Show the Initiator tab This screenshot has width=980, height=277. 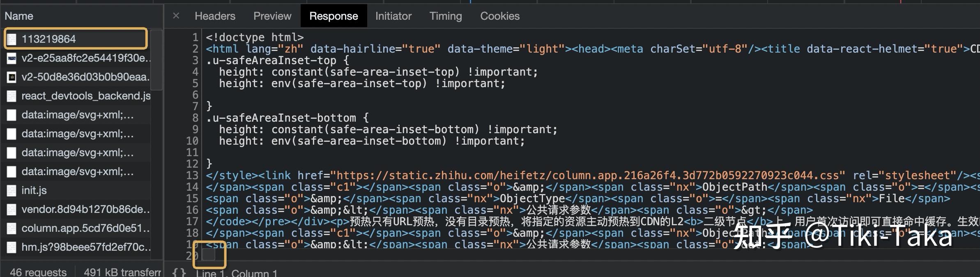pos(393,16)
